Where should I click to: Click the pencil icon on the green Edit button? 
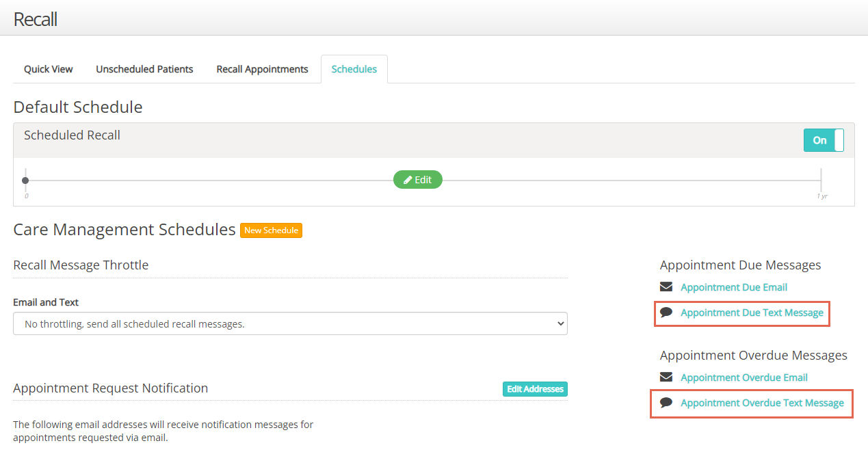408,180
